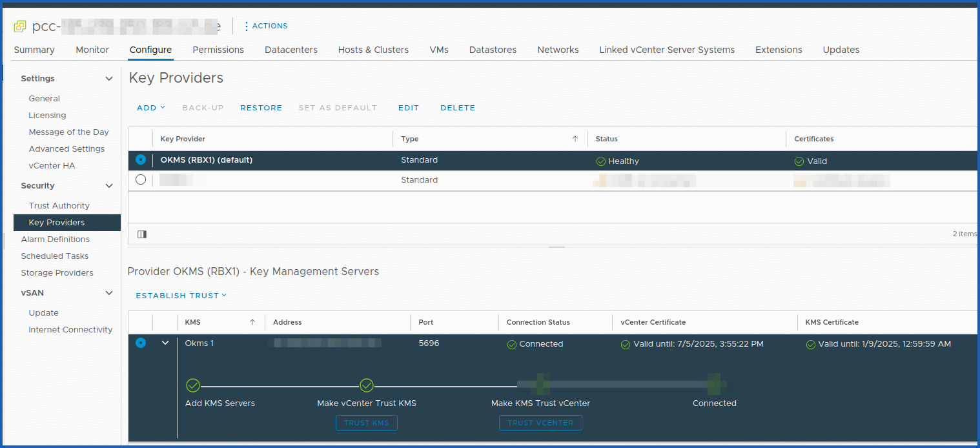Open the ACTIONS vertical ellipsis menu icon
This screenshot has height=448, width=980.
click(247, 26)
